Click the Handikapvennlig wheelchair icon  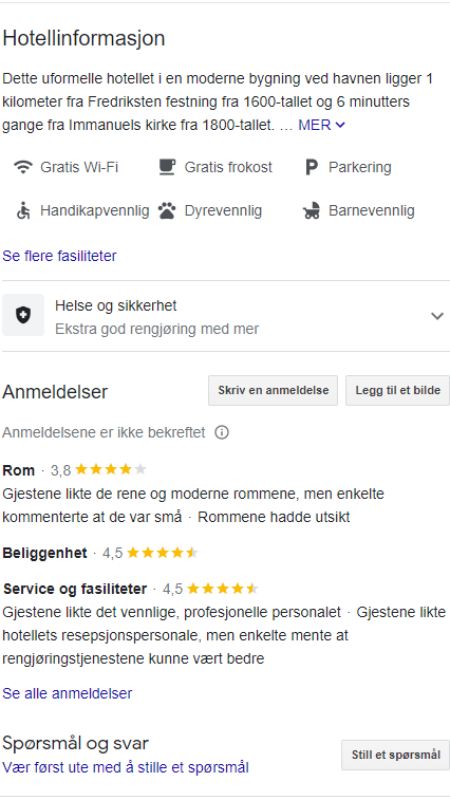coord(23,211)
